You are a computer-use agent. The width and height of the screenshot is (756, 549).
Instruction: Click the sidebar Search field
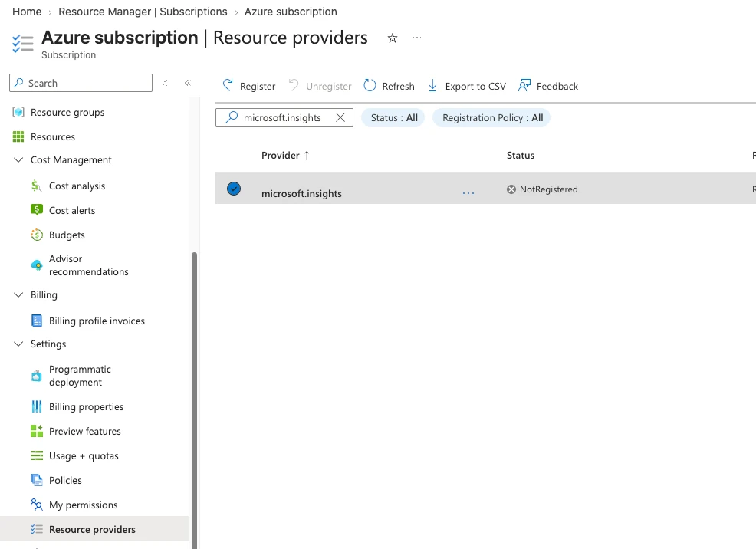(81, 83)
